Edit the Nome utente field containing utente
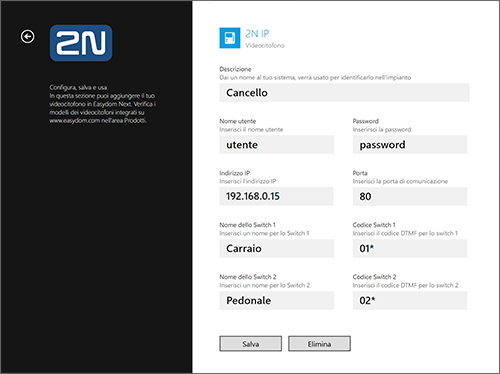Viewport: 500px width, 374px height. point(277,145)
